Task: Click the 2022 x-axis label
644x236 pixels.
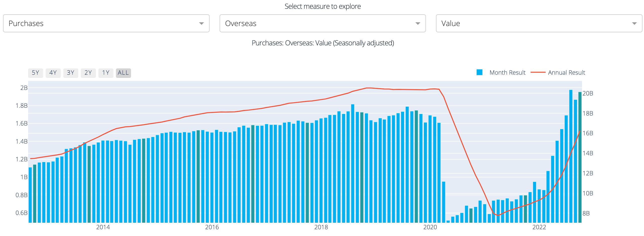Action: click(x=539, y=227)
